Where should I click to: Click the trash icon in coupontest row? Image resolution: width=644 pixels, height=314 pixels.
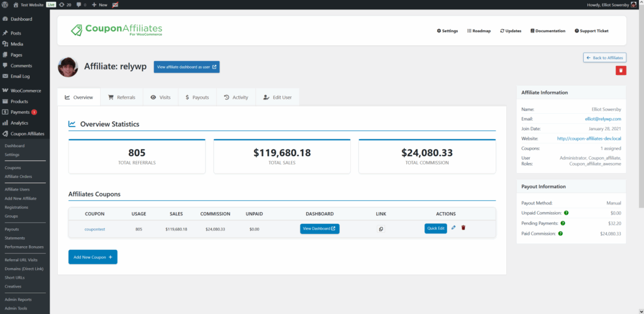464,227
